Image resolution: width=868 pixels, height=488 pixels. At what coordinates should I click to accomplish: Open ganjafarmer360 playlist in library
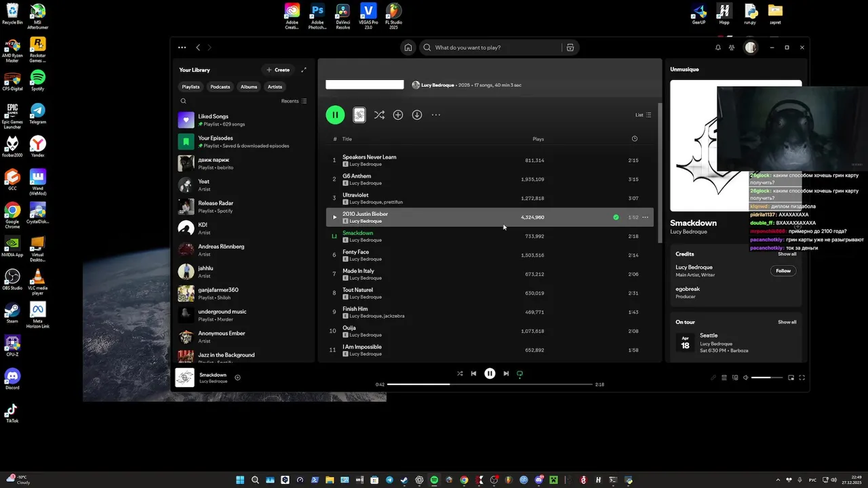point(243,293)
